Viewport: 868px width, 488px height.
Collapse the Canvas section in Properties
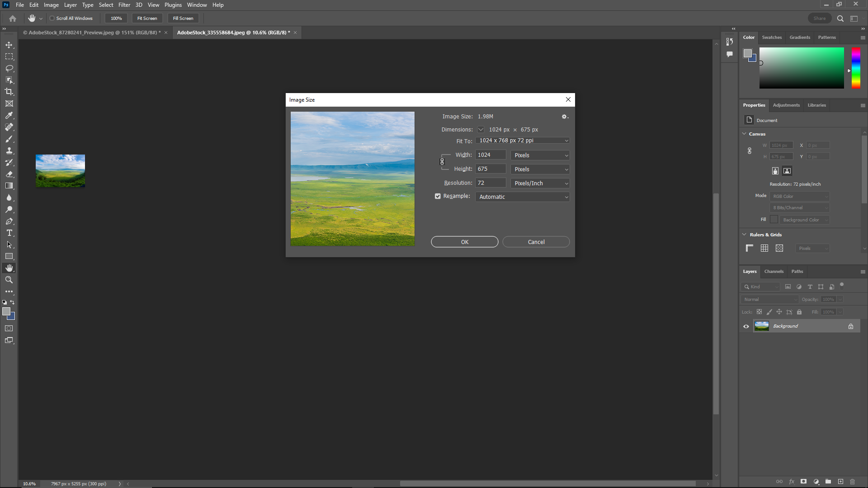click(745, 134)
